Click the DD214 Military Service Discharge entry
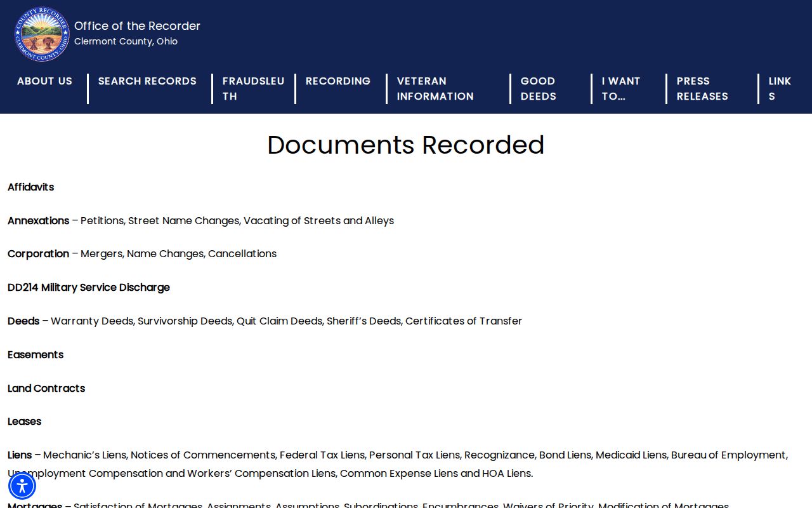 (x=89, y=288)
